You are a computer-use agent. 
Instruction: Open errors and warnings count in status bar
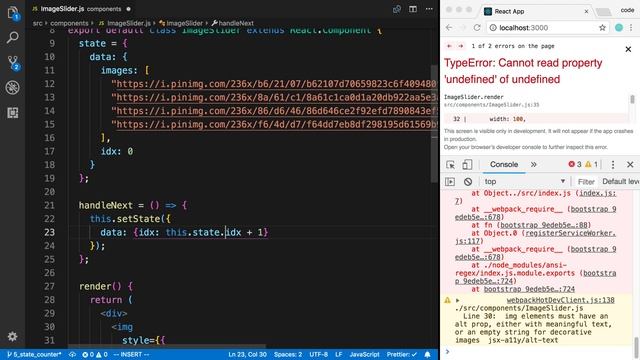pos(95,355)
